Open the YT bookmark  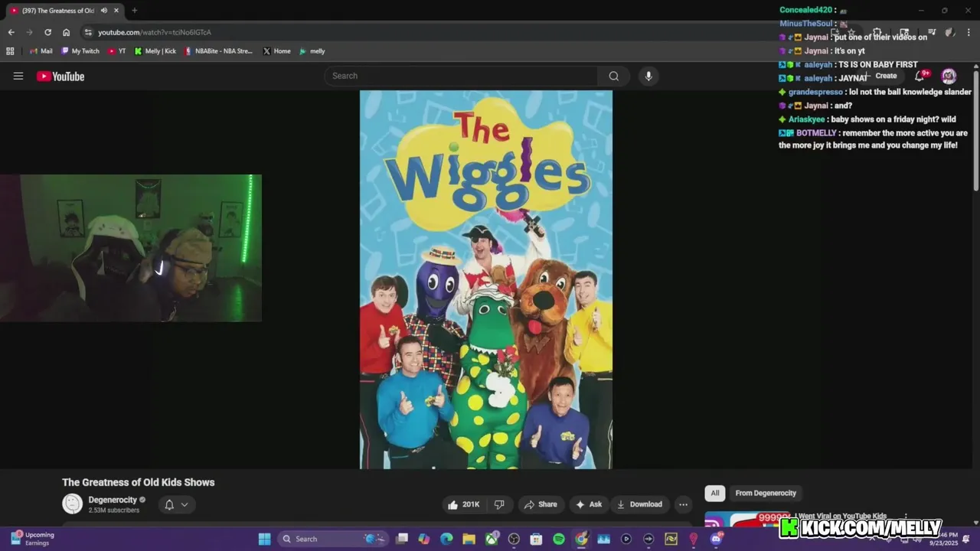117,51
